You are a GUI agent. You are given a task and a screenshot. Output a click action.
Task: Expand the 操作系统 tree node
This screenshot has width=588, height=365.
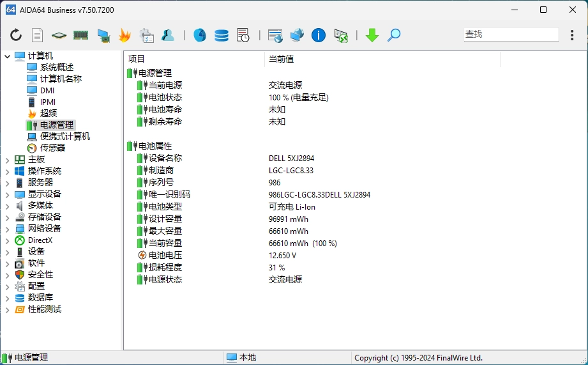pyautogui.click(x=7, y=171)
